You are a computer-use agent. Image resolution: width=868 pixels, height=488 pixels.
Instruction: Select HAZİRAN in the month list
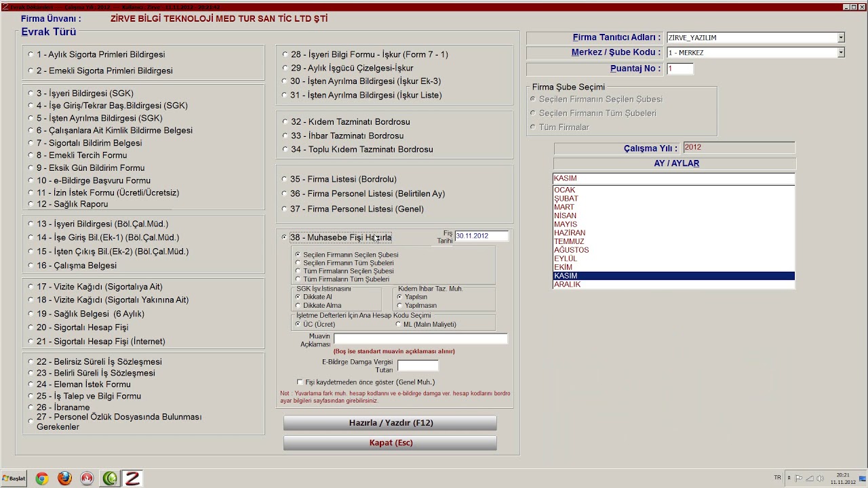(x=673, y=233)
